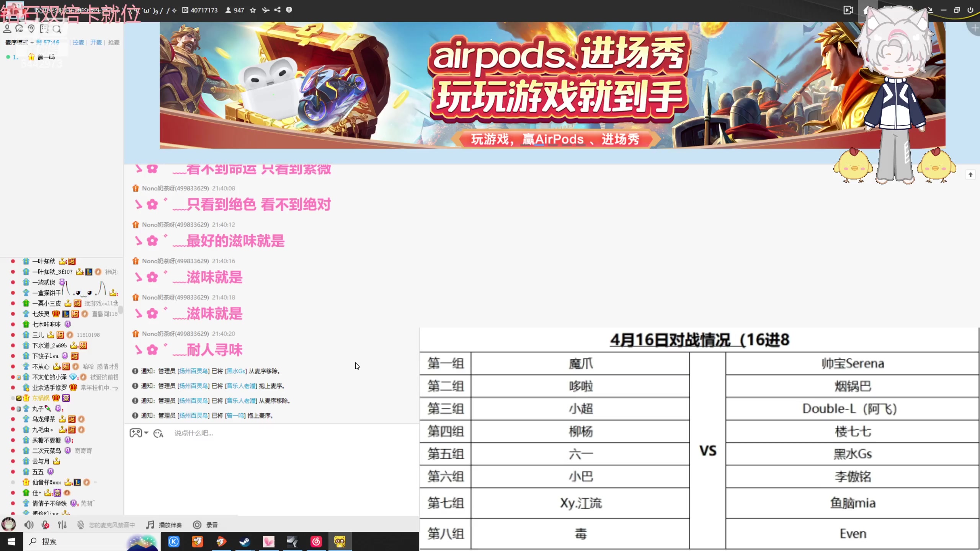Click the chat message 耐人寻味
The image size is (980, 551).
214,350
